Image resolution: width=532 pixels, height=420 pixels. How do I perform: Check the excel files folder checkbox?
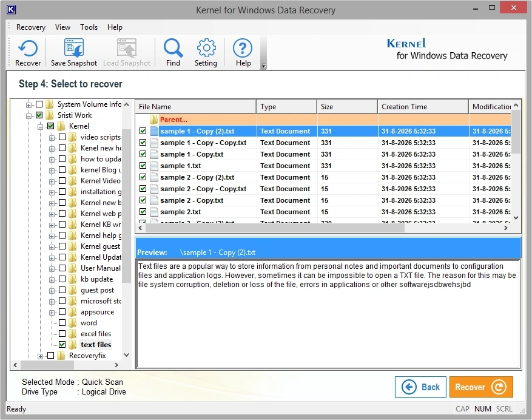click(x=62, y=333)
